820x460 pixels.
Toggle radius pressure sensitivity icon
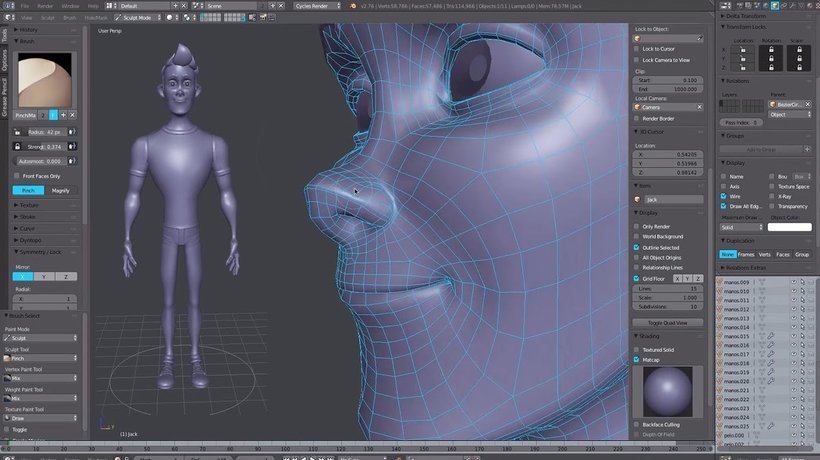(x=72, y=132)
